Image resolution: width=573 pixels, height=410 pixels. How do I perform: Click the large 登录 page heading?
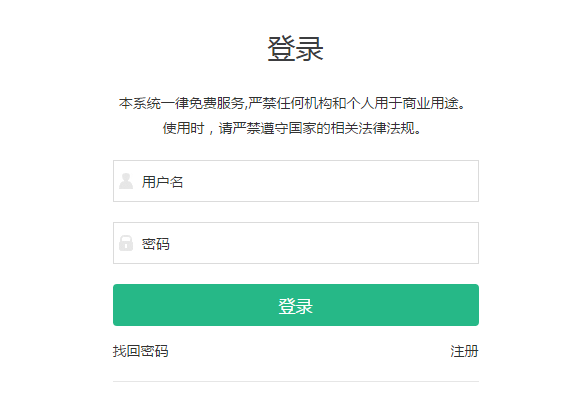click(x=295, y=49)
